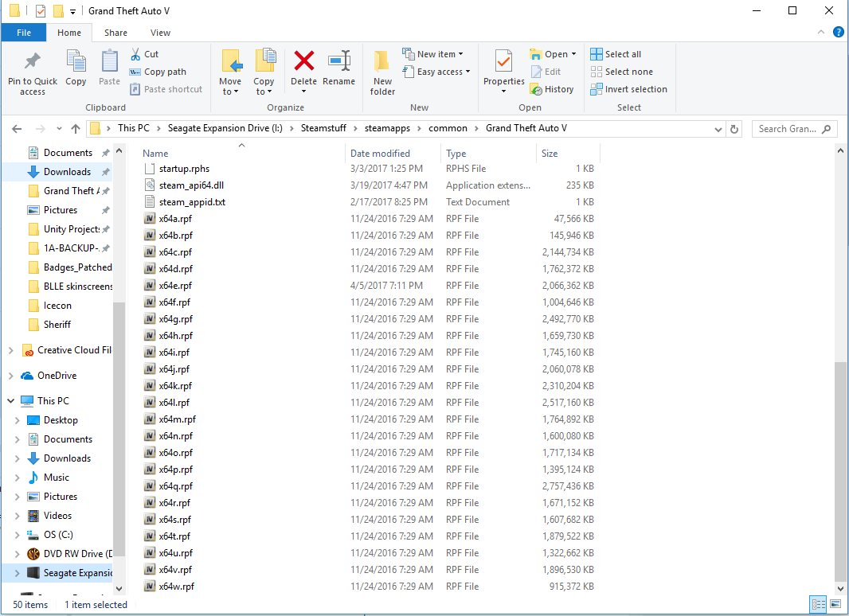Sort files by Date modified column
This screenshot has width=849, height=616.
click(380, 154)
